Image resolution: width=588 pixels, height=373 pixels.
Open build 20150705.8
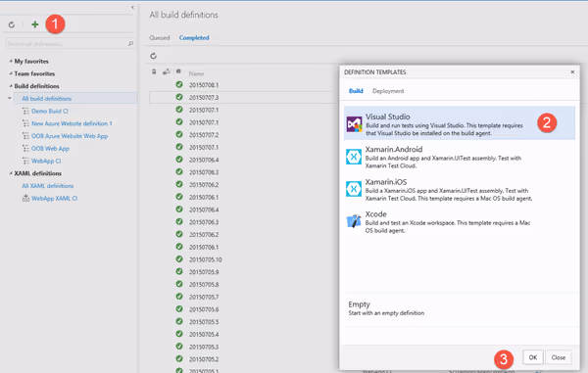[x=204, y=284]
